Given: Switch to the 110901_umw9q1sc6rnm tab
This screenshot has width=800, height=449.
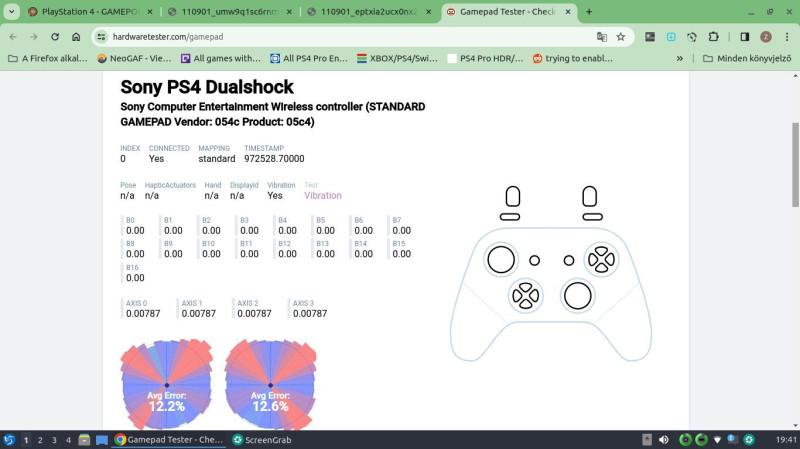Looking at the screenshot, I should pos(230,11).
